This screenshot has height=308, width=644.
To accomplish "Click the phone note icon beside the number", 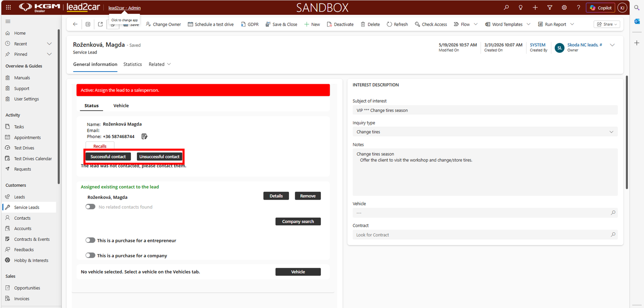I will [x=144, y=136].
